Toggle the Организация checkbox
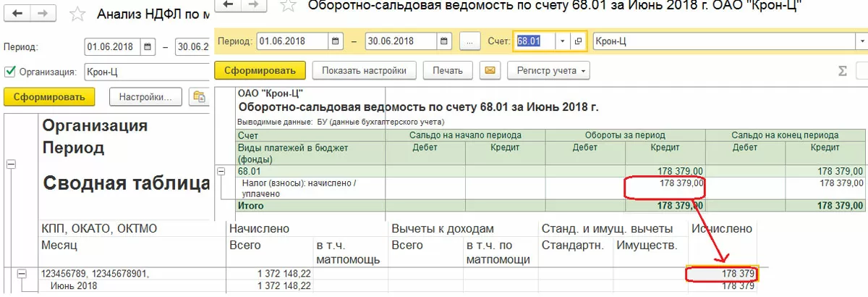The image size is (868, 297). 10,71
